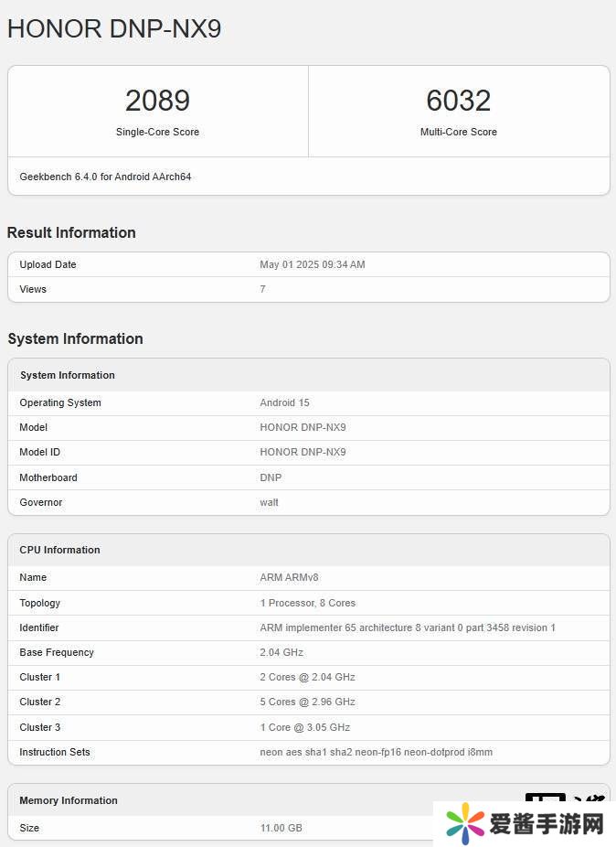This screenshot has width=616, height=847.
Task: Click the System Information table header
Action: pyautogui.click(x=68, y=375)
